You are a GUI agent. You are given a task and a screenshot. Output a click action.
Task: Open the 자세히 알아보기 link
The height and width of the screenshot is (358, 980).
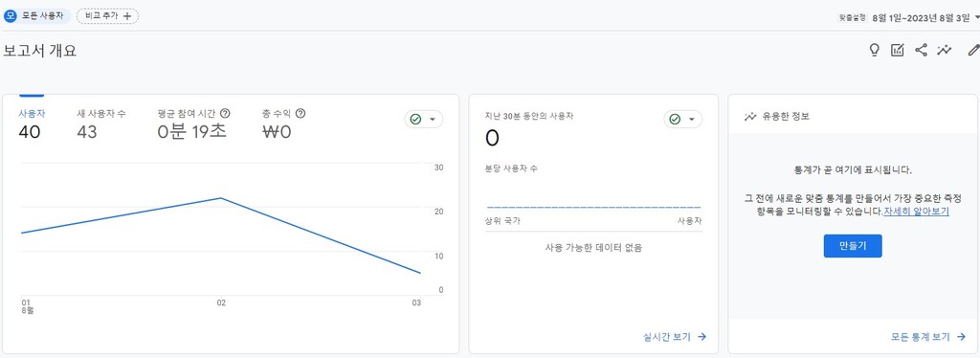tap(916, 212)
